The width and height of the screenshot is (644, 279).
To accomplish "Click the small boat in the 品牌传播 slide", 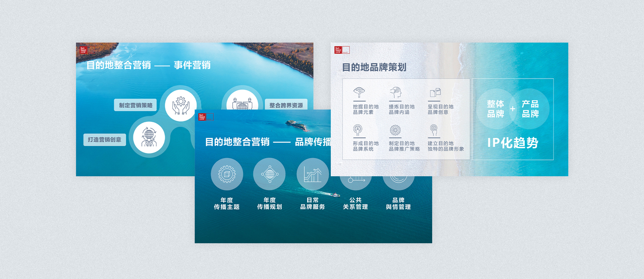I will tap(335, 195).
